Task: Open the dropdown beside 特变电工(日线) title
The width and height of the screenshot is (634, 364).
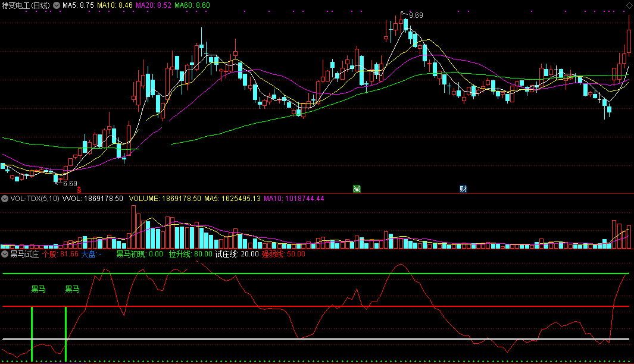Action: coord(57,6)
